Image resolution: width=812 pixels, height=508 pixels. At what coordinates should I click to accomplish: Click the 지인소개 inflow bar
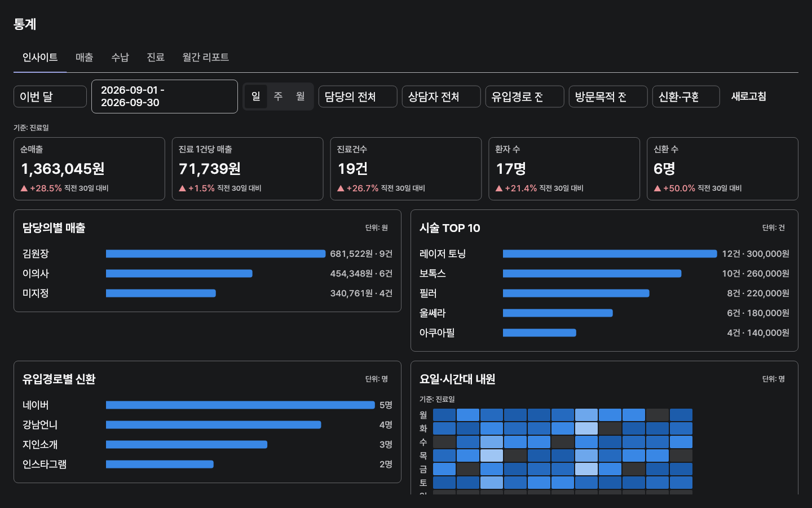coord(187,445)
